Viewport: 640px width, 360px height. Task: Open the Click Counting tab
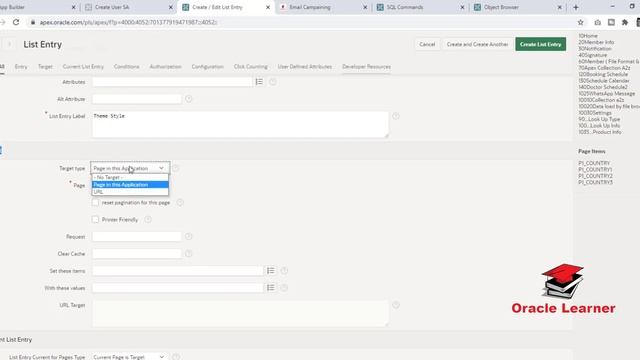point(251,67)
